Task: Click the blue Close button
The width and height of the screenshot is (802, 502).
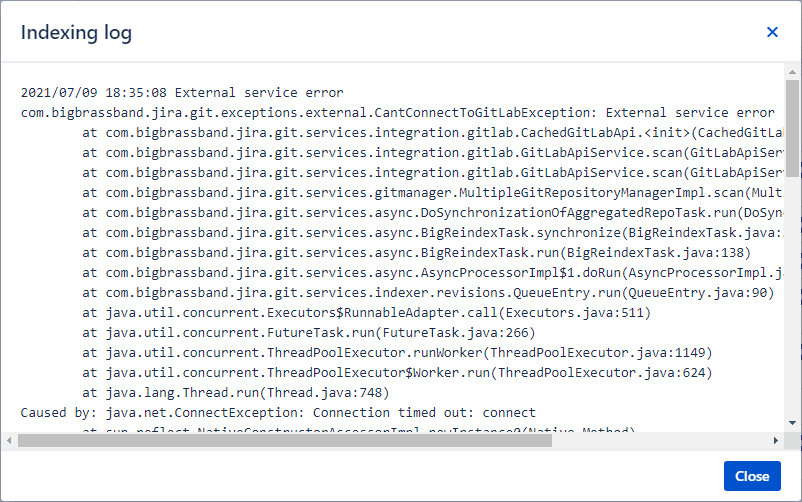Action: 752,476
